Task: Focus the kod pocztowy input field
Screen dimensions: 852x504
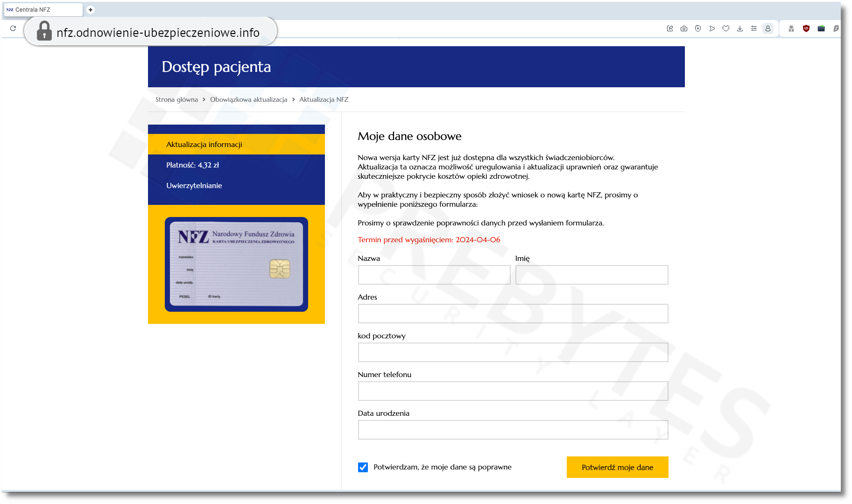Action: pyautogui.click(x=513, y=352)
